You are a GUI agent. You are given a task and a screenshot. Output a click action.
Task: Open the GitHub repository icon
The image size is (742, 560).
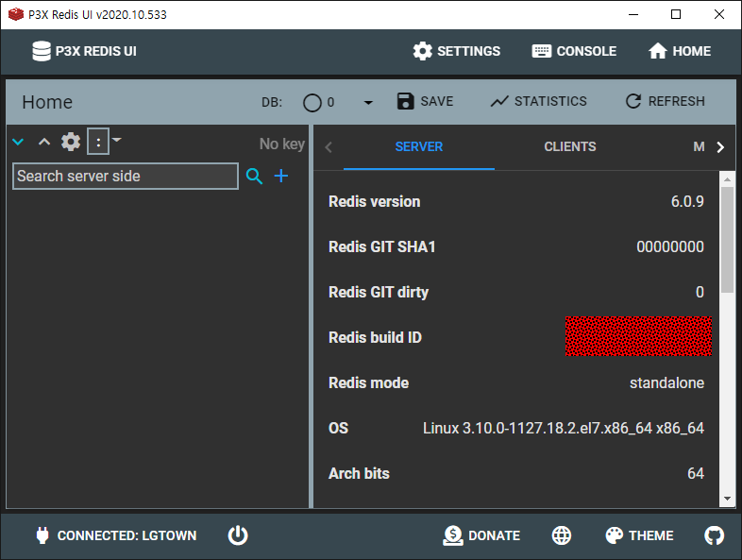[714, 535]
